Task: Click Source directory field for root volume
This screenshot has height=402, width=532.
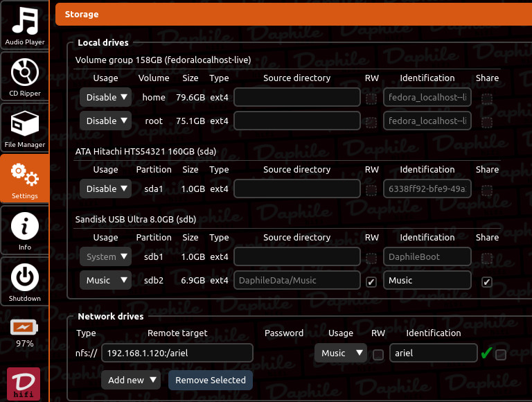Action: 297,121
